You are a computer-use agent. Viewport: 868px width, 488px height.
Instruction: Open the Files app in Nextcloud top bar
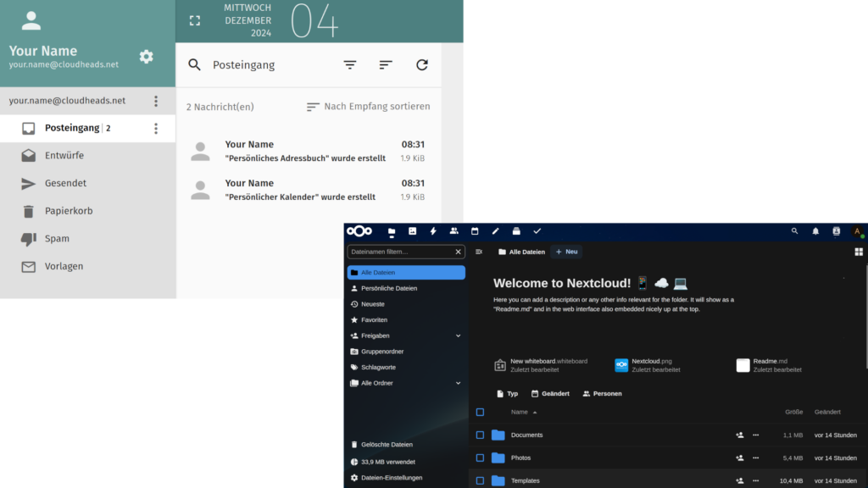click(392, 231)
